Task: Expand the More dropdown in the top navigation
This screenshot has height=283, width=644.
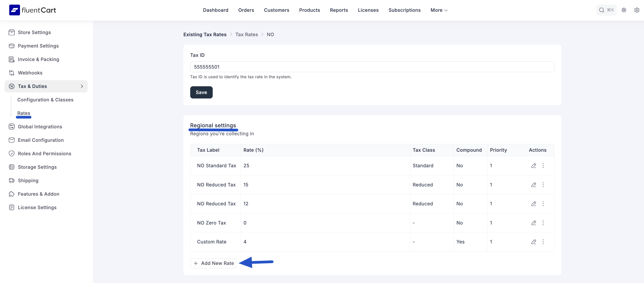Action: (x=439, y=10)
